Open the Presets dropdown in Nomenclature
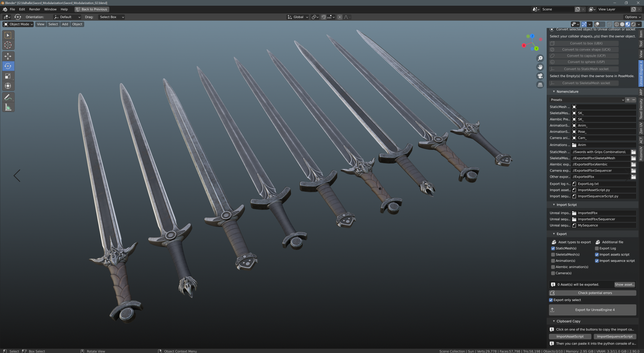Viewport: 644px width, 353px height. click(587, 100)
